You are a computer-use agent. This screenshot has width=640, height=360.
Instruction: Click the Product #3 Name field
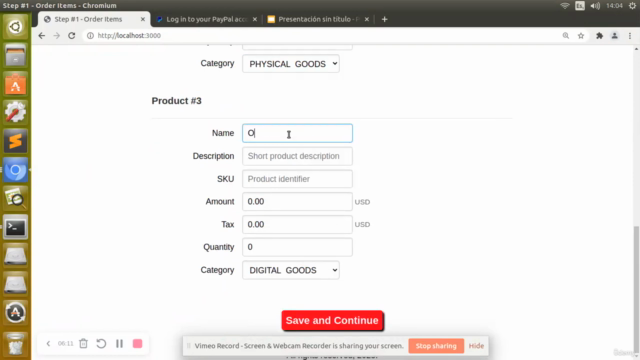click(x=297, y=133)
